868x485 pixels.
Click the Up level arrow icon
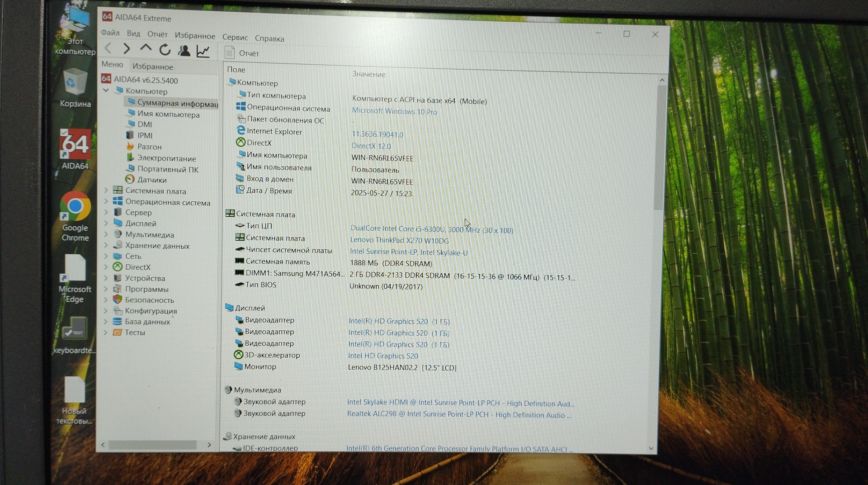[146, 48]
